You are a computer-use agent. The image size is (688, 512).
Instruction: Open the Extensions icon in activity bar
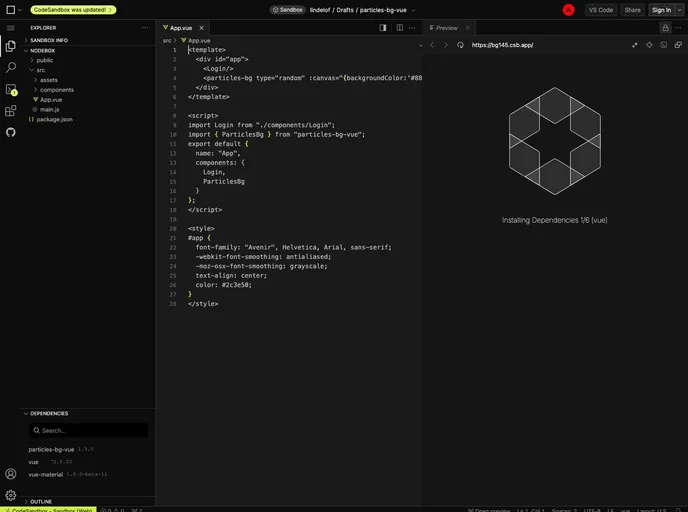coord(11,111)
